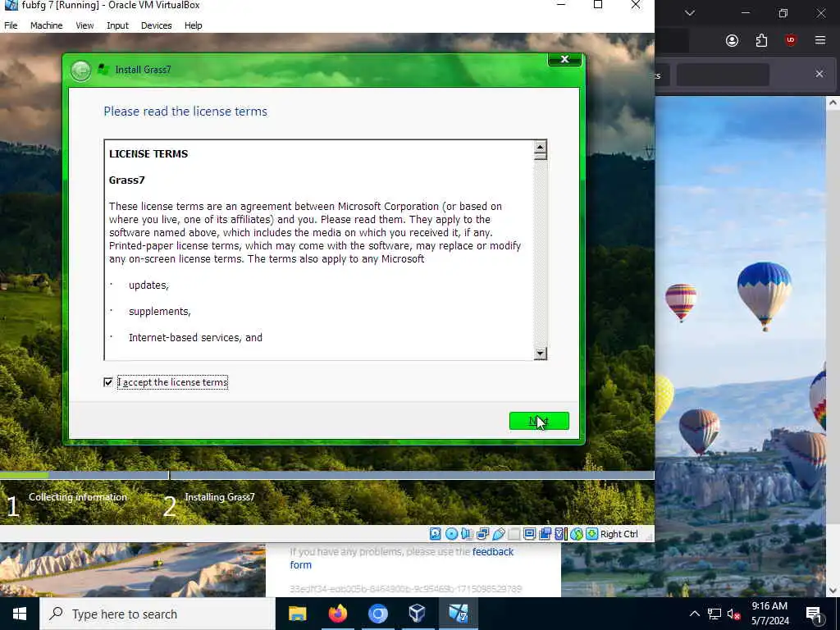840x630 pixels.
Task: Open the Devices menu in VirtualBox
Action: [x=157, y=25]
